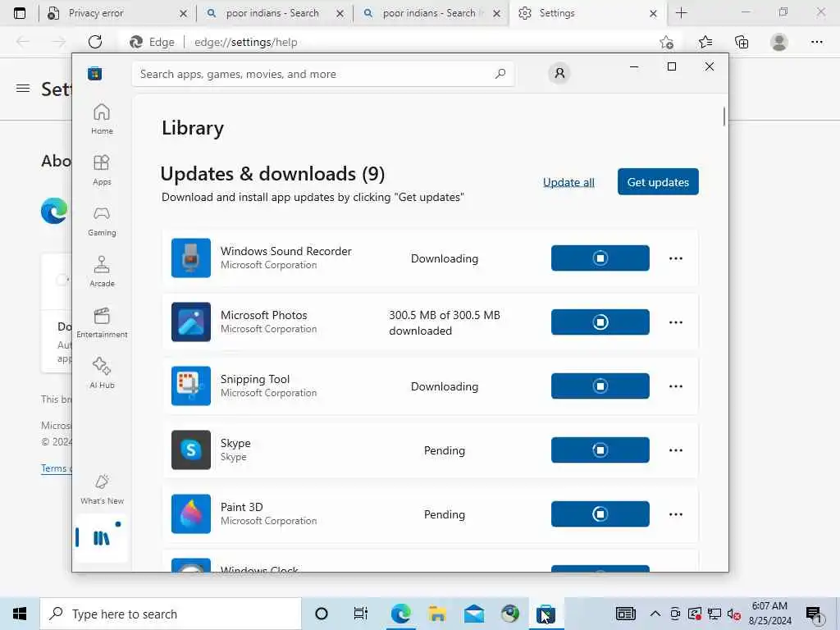Open the Gaming section in the Store sidebar
This screenshot has width=840, height=630.
coord(102,221)
